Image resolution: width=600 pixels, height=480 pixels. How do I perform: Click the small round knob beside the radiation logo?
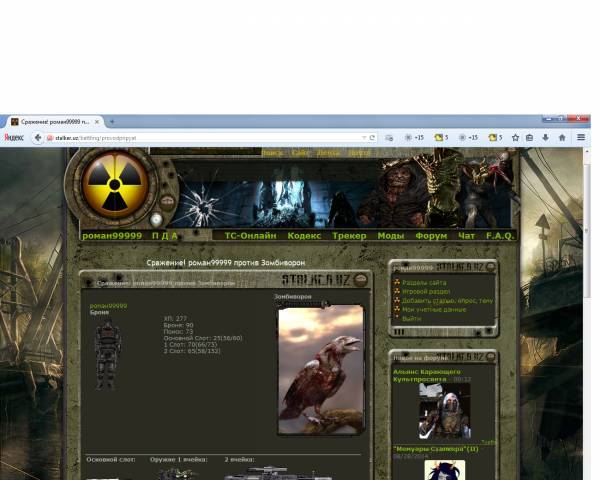156,220
